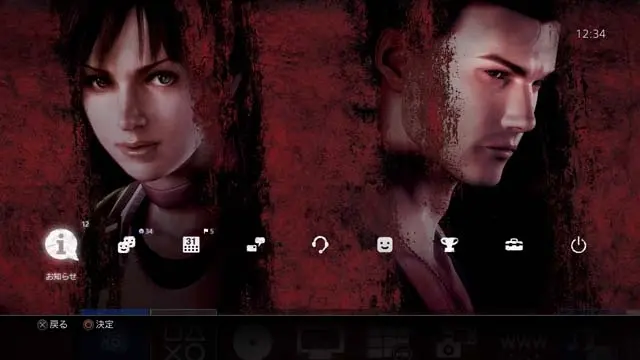
Task: Click the friends online count badge 34
Action: (146, 231)
